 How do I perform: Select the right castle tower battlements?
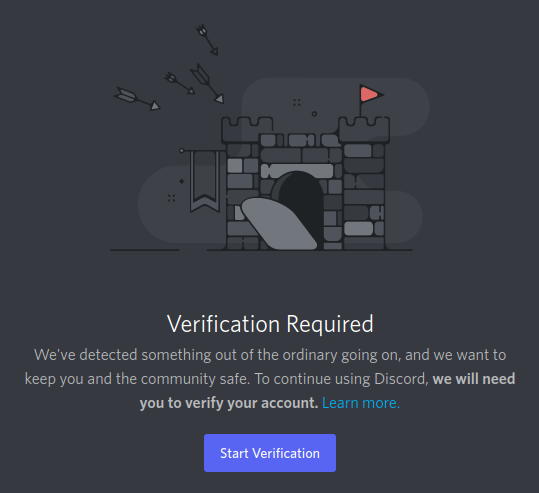click(364, 129)
